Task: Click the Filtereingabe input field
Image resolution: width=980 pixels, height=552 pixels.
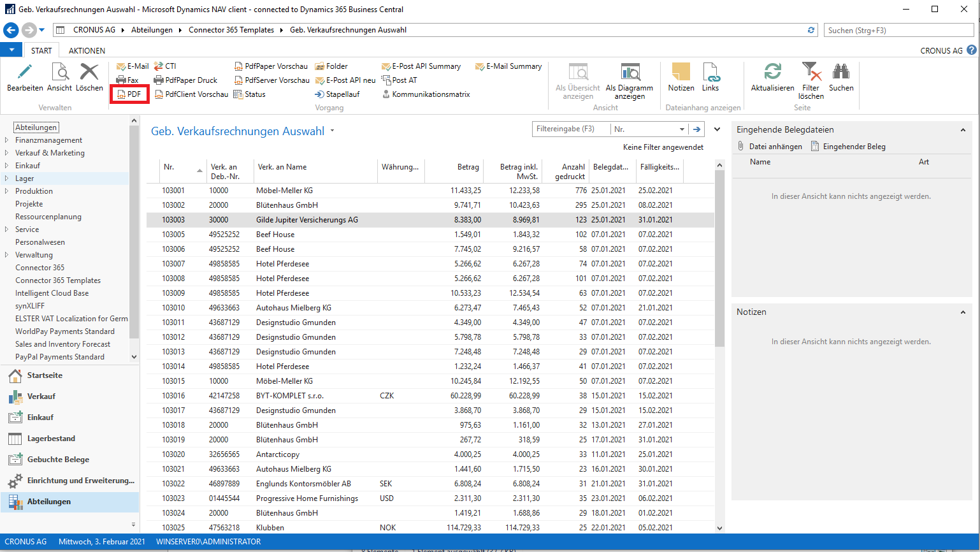Action: (x=571, y=129)
